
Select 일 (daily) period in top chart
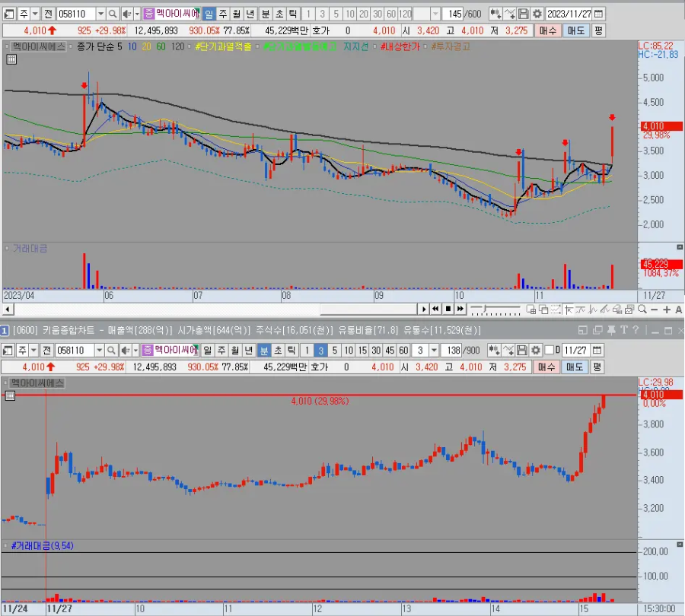209,14
